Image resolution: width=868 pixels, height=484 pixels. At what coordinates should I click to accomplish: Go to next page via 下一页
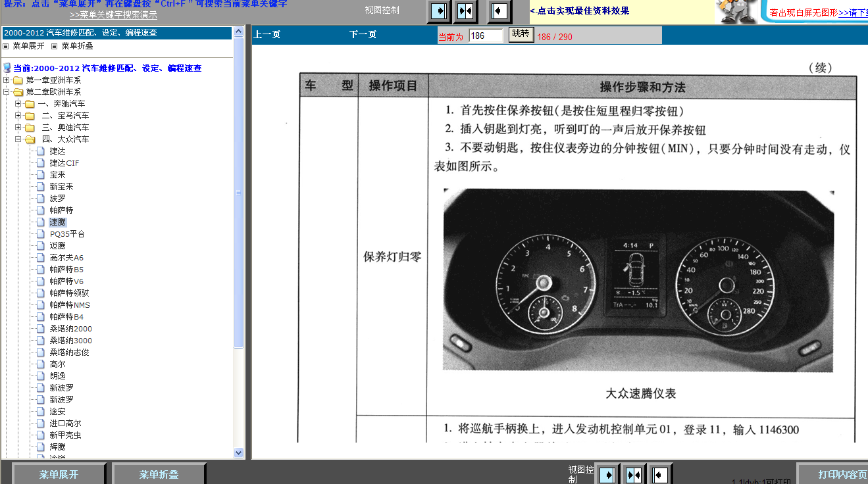pyautogui.click(x=363, y=35)
